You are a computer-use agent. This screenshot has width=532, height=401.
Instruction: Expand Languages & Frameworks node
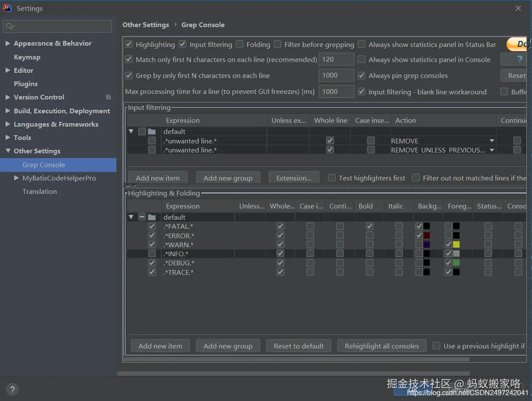point(8,124)
